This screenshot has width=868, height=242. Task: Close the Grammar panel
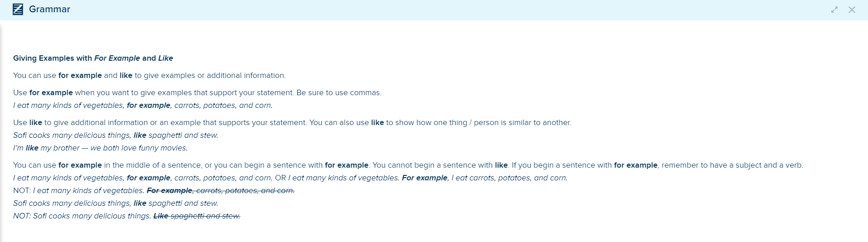click(852, 10)
